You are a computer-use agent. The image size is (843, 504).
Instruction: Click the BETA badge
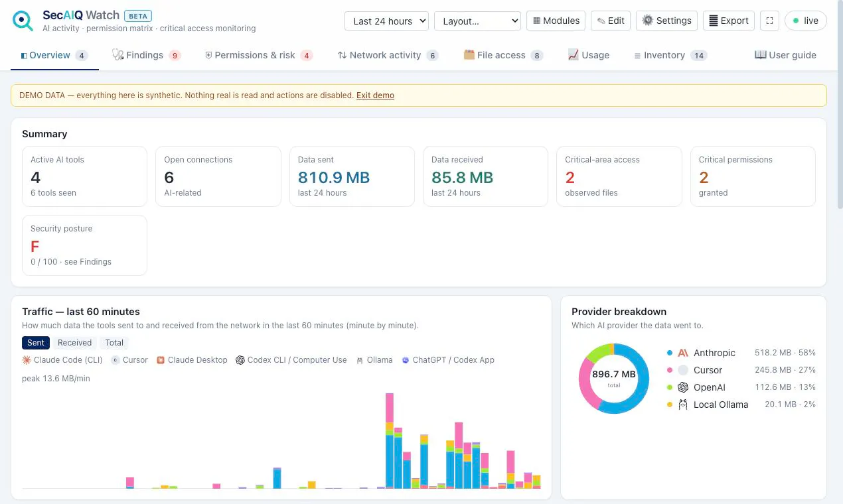[x=138, y=15]
